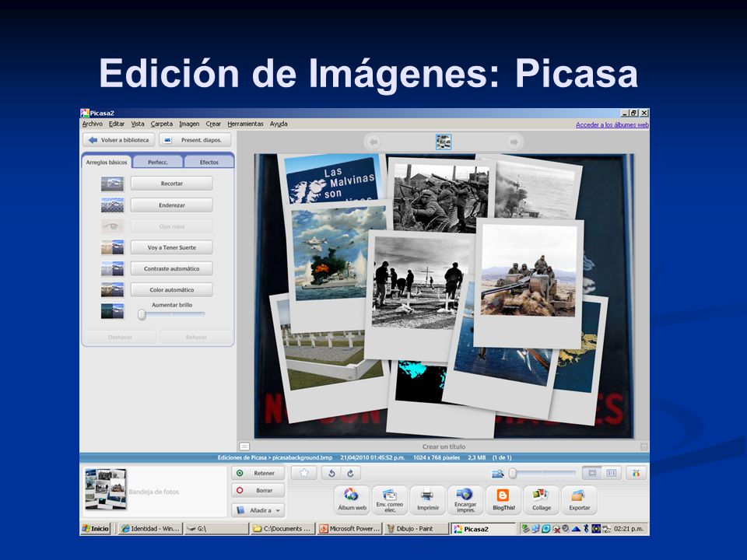Viewport: 747px width, 560px height.
Task: Switch to the Efectos tab
Action: point(209,162)
